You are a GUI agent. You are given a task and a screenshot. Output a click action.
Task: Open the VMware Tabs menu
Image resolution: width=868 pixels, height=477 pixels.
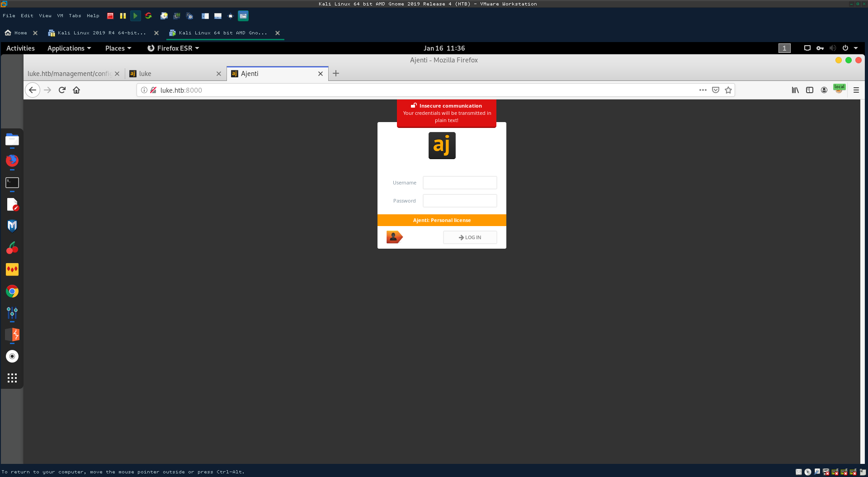pyautogui.click(x=75, y=16)
